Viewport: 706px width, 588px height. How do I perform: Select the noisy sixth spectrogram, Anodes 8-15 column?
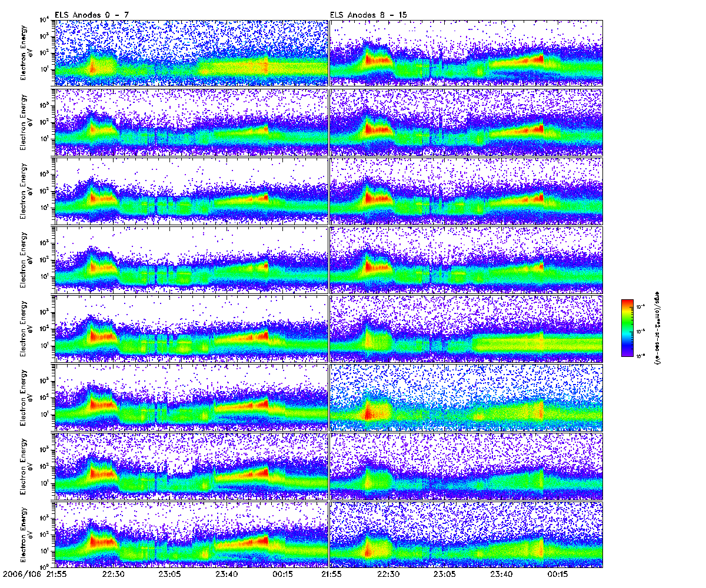click(467, 397)
